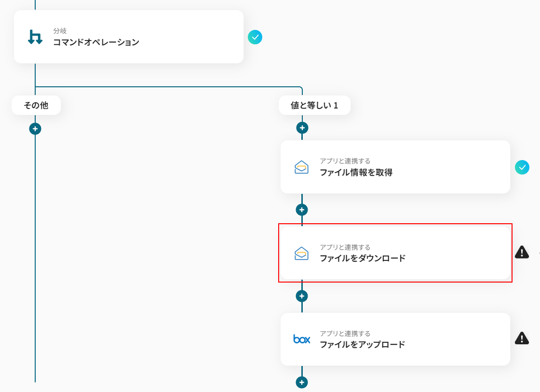Viewport: 540px width, 392px height.
Task: Select the その他 branch label
Action: (x=36, y=105)
